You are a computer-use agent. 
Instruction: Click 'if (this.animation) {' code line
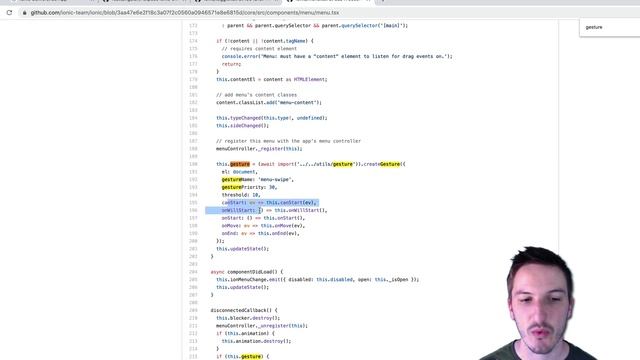(245, 333)
